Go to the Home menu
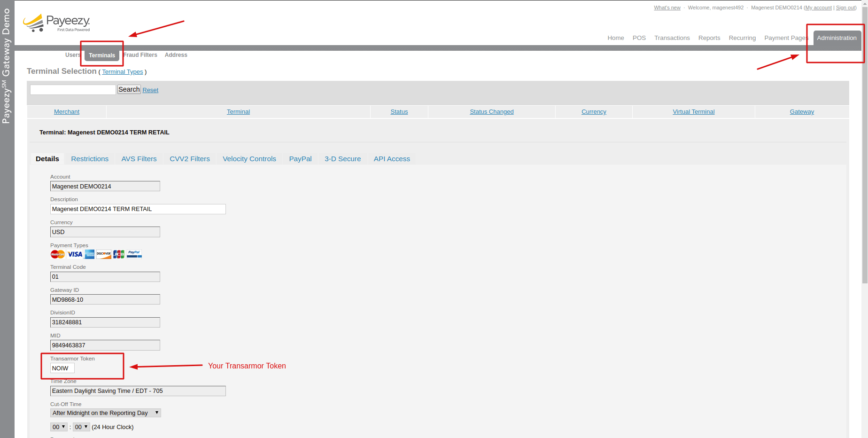The width and height of the screenshot is (868, 438). pos(615,38)
